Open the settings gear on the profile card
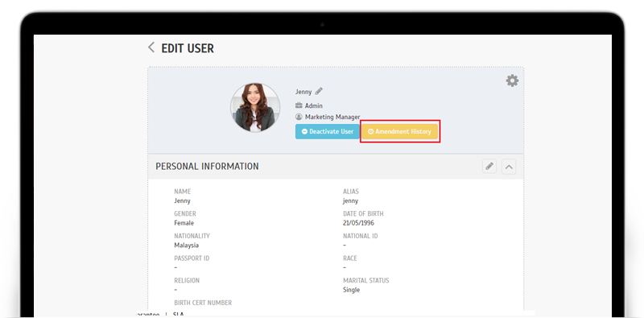Viewport: 644px width, 318px height. coord(512,81)
